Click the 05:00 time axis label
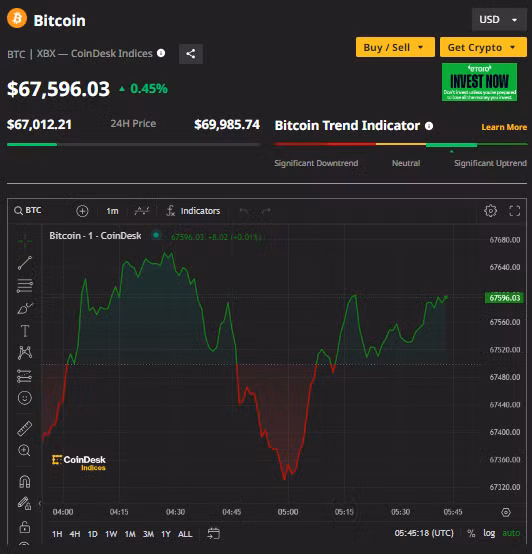This screenshot has width=532, height=554. coord(288,512)
